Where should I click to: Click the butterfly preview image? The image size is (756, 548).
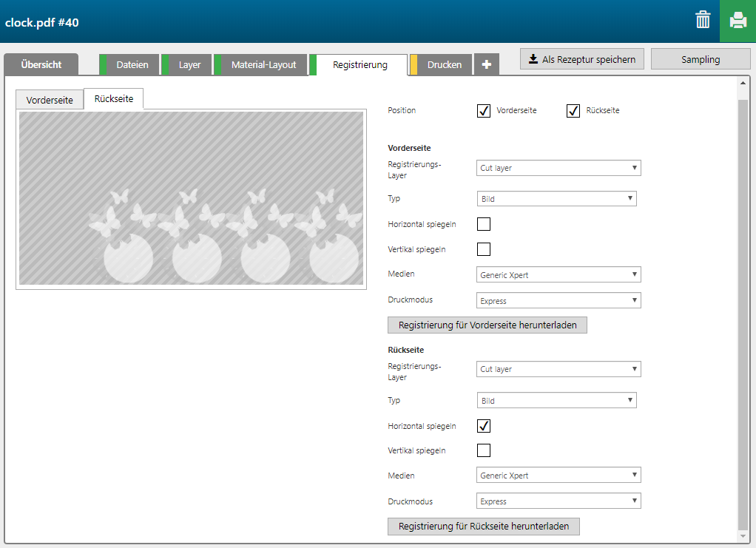pyautogui.click(x=191, y=198)
